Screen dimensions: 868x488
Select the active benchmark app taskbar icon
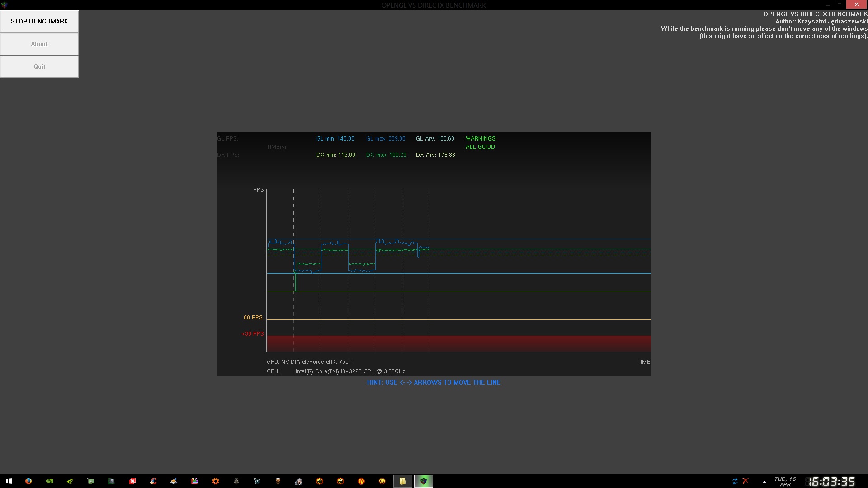tap(424, 481)
